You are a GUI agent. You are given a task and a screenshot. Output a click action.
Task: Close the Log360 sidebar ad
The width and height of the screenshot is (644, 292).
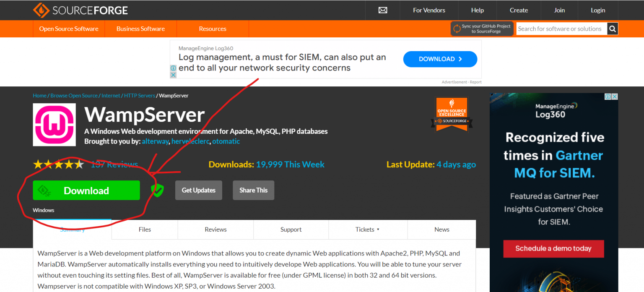pyautogui.click(x=614, y=96)
